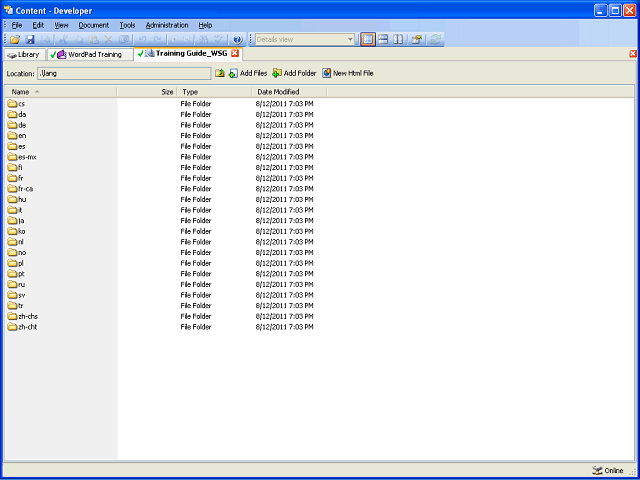Click the Save floppy disk icon

click(x=30, y=40)
